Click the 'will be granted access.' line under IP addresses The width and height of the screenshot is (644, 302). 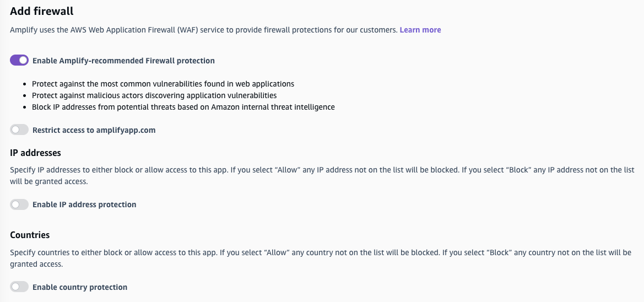coord(48,181)
